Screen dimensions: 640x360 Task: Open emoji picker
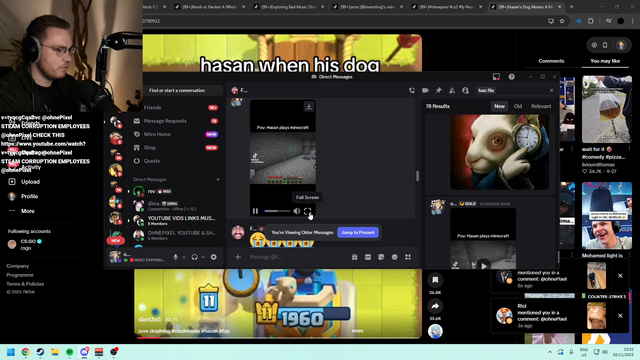pyautogui.click(x=395, y=257)
